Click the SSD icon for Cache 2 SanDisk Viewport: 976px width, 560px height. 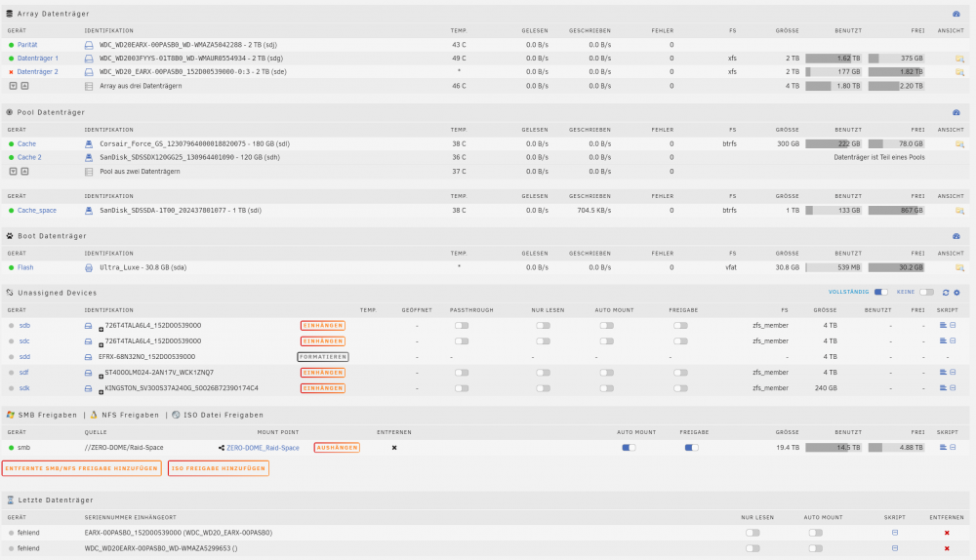coord(89,157)
